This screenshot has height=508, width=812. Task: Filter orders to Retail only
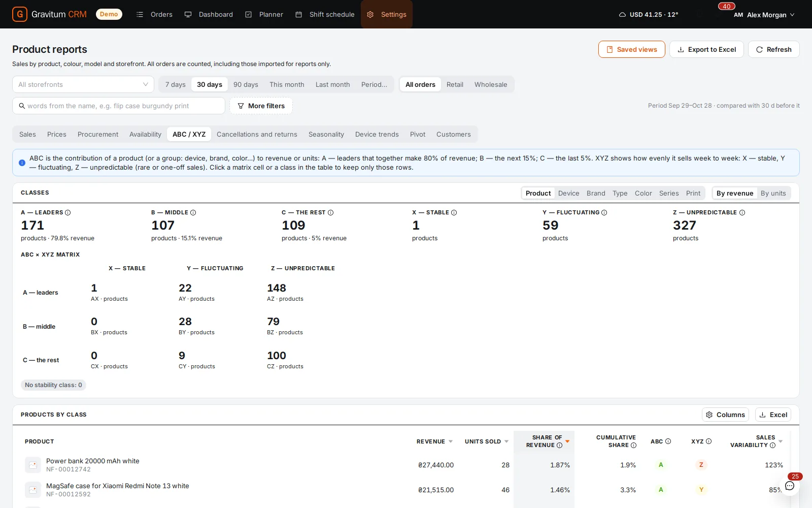pyautogui.click(x=455, y=84)
